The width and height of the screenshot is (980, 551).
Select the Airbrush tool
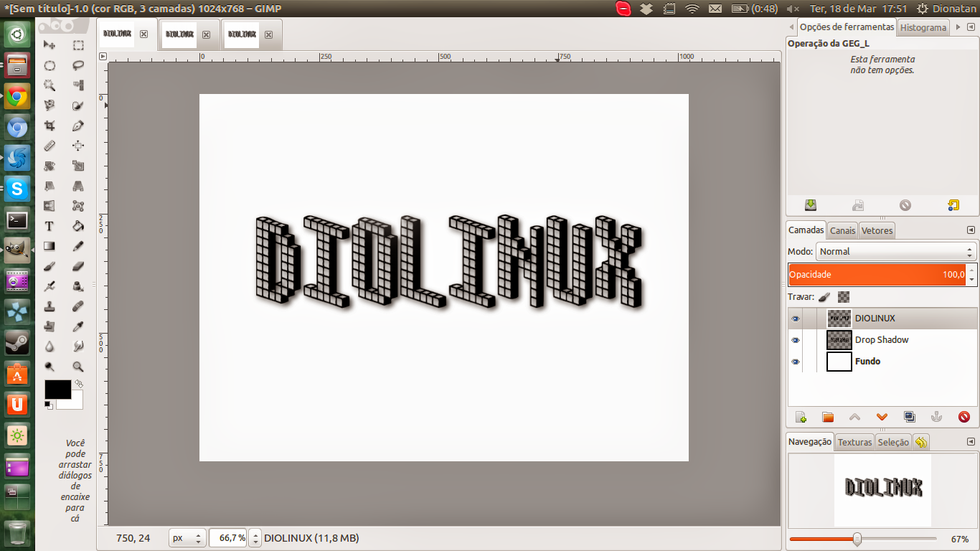tap(50, 286)
